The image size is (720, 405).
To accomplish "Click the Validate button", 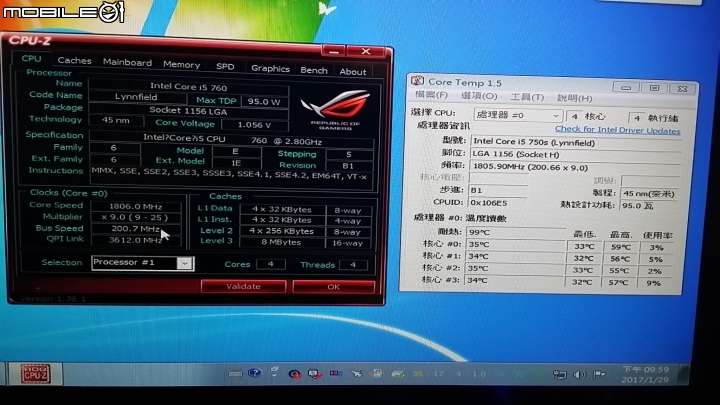I will coord(243,286).
